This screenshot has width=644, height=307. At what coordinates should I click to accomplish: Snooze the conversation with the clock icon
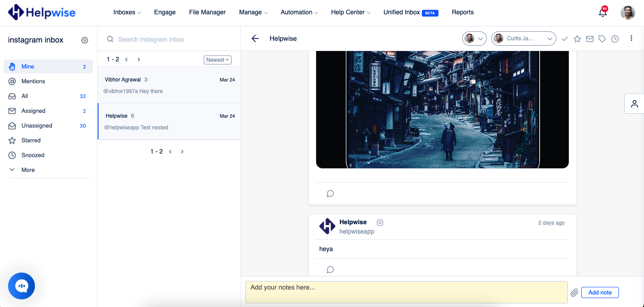[614, 38]
